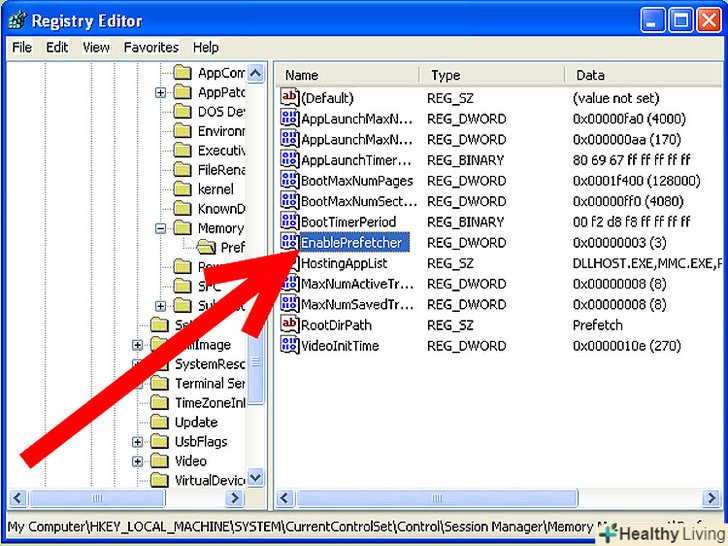Click the VirtualDevic folder icon
The width and height of the screenshot is (728, 546).
coord(159,480)
